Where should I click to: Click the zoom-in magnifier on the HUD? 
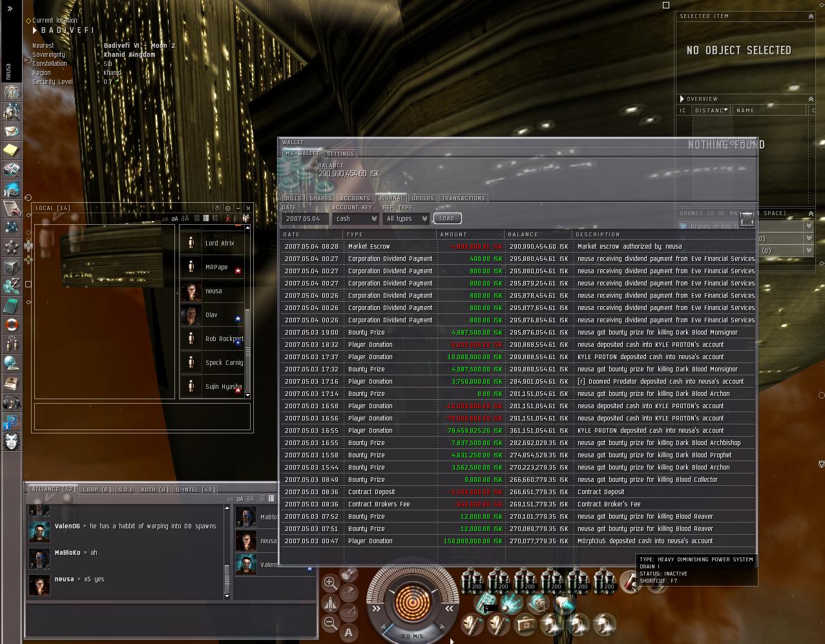point(330,582)
